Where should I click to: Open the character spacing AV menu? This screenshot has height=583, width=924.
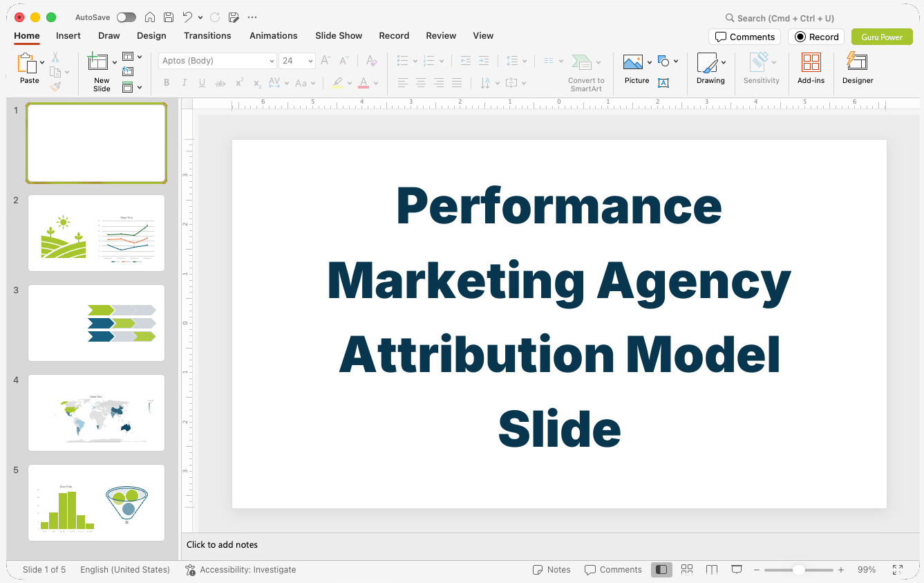(x=277, y=83)
